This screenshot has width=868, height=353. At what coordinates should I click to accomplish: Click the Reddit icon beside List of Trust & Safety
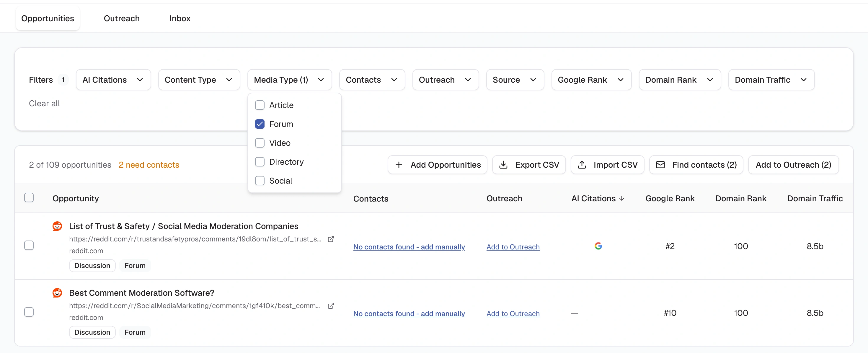pos(57,226)
